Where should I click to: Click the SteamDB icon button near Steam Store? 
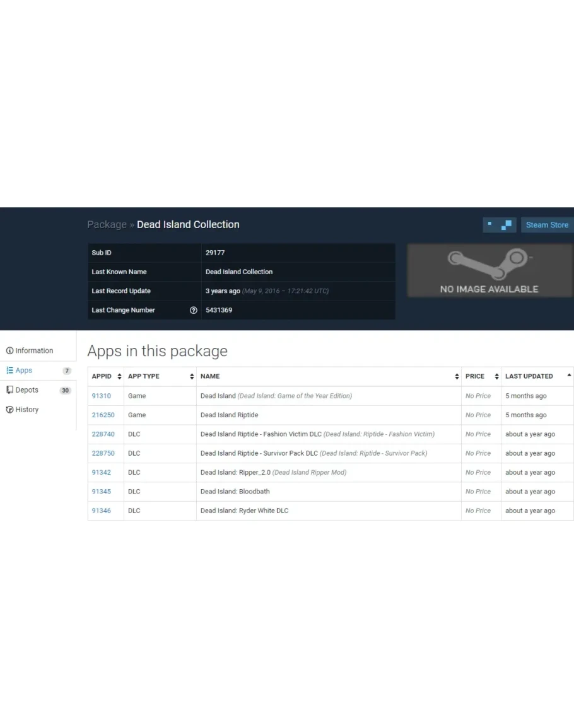[500, 225]
